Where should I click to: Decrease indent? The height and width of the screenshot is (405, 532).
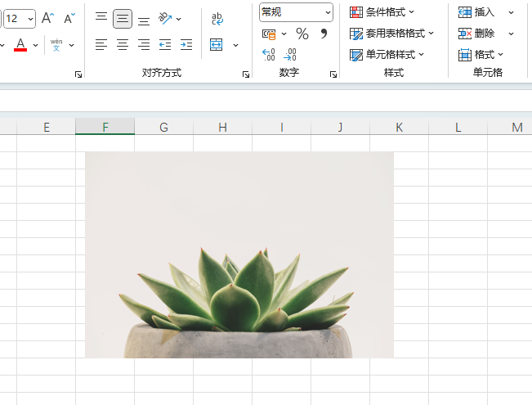click(x=165, y=44)
